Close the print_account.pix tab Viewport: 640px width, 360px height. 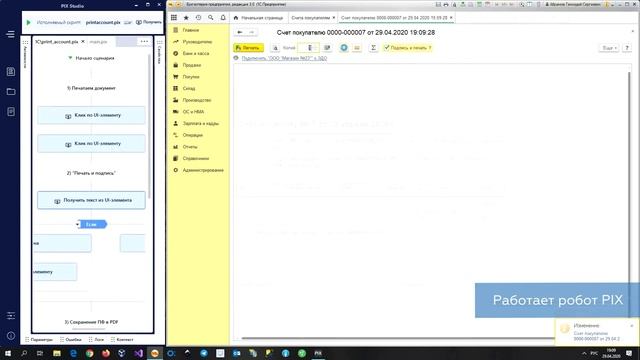tap(83, 42)
